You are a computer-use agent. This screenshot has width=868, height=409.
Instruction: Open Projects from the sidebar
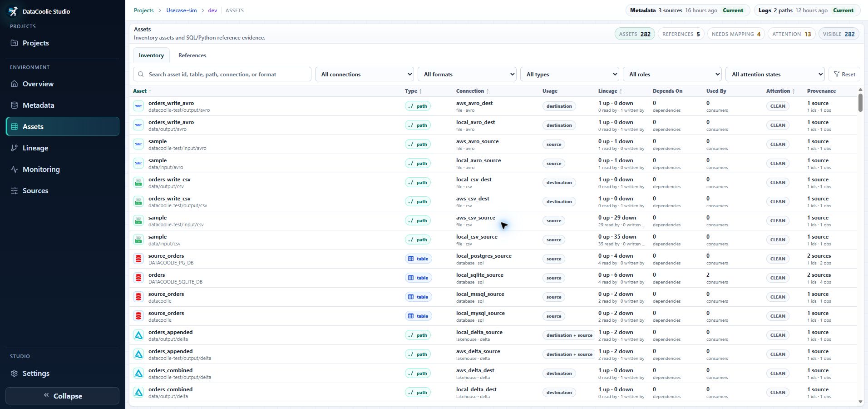point(62,43)
